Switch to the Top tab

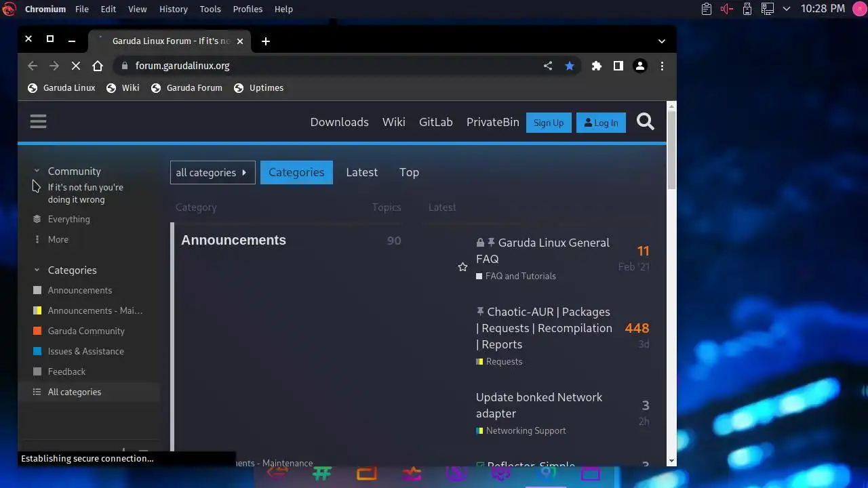(x=409, y=172)
